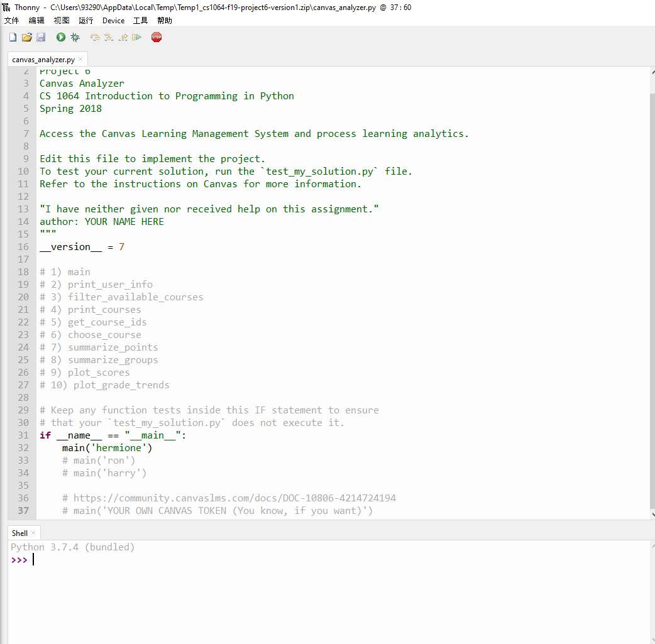Screen dimensions: 655x644
Task: Click the "Canvas Analyzer" docstring line
Action: pyautogui.click(x=82, y=84)
